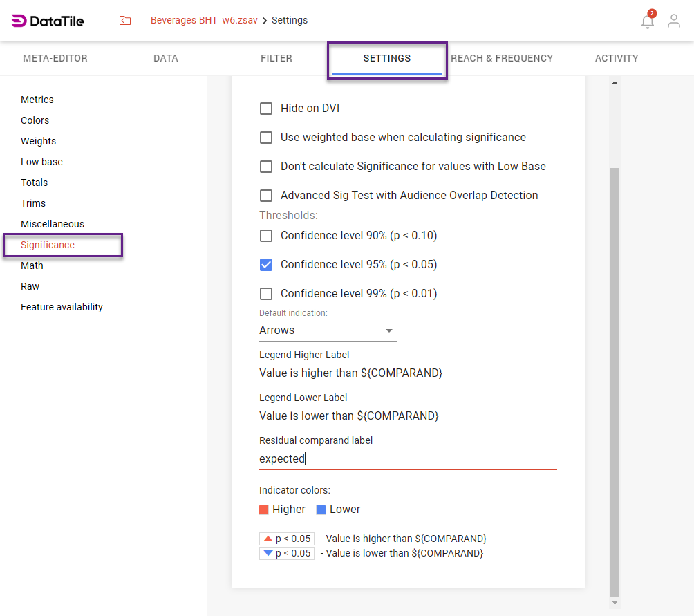Click the Higher red color swatch

point(263,510)
